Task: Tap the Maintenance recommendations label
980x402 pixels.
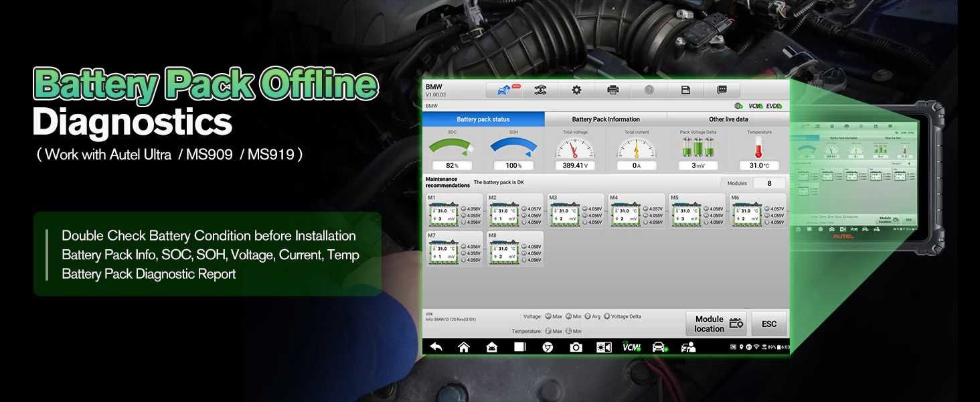Action: (x=448, y=182)
